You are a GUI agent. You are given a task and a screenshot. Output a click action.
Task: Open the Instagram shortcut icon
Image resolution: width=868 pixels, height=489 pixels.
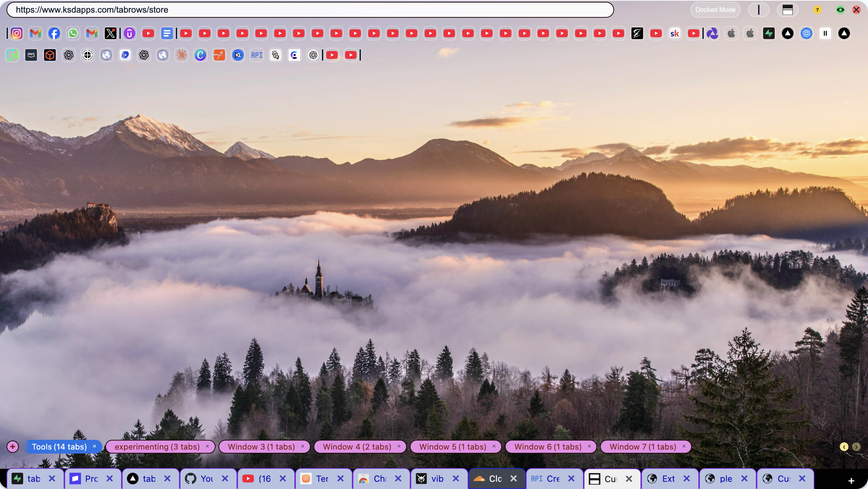[17, 34]
